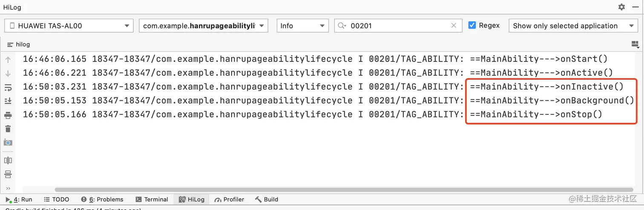Open the HiLog panel settings gear
This screenshot has width=644, height=210.
[622, 7]
